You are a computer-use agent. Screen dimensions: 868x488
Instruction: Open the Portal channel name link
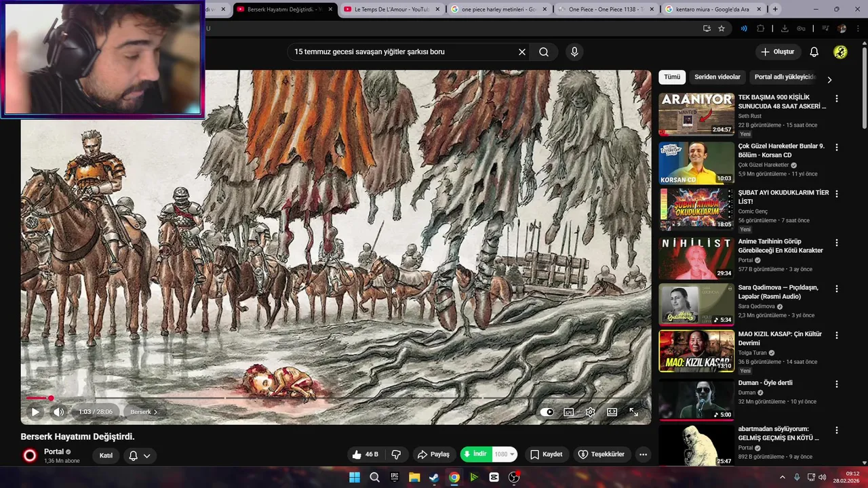(54, 451)
